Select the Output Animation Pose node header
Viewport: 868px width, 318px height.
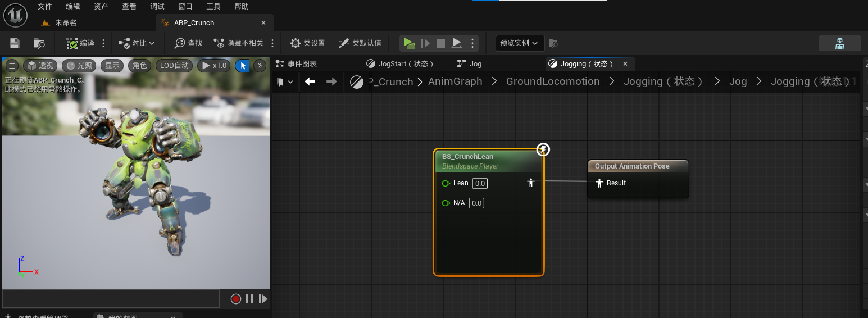tap(638, 166)
